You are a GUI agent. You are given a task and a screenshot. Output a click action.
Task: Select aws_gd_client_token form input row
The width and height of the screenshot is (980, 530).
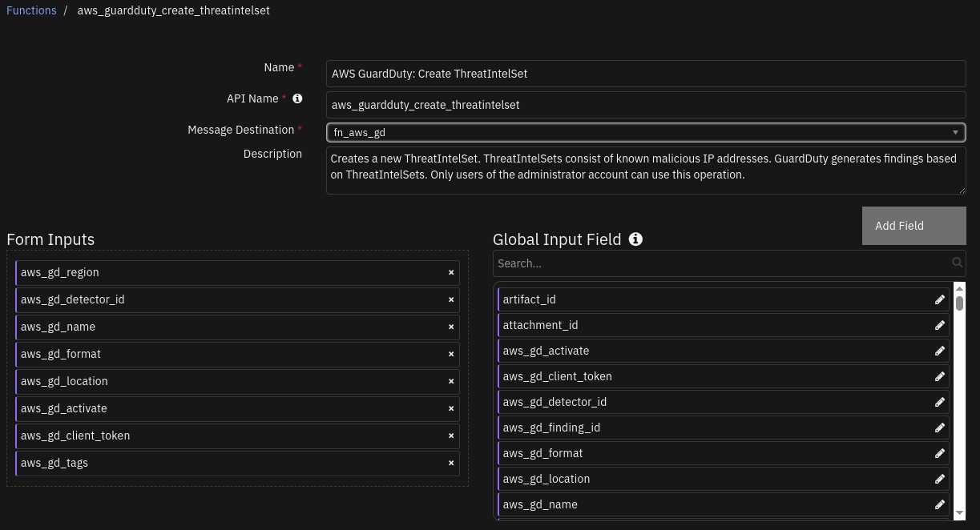[237, 436]
